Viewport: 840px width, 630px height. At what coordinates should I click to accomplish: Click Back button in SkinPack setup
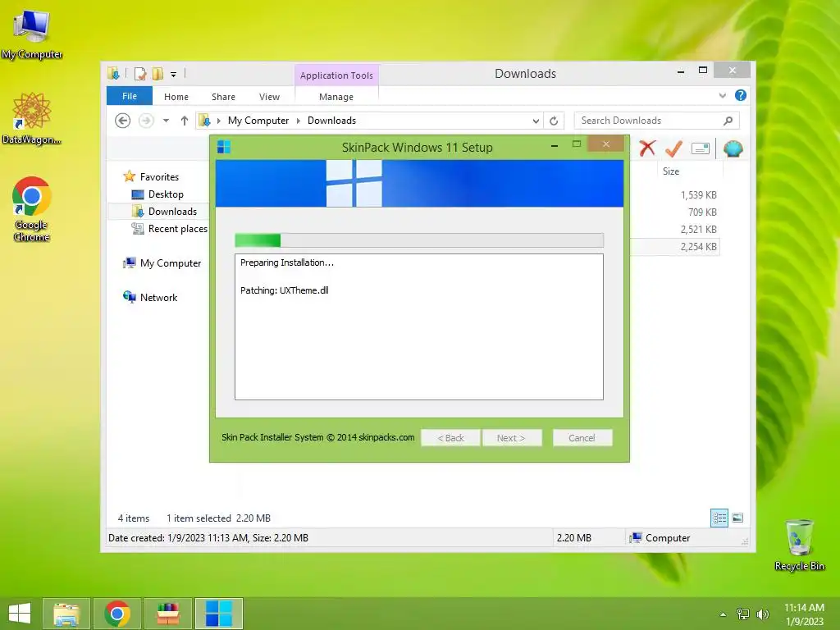pos(450,438)
